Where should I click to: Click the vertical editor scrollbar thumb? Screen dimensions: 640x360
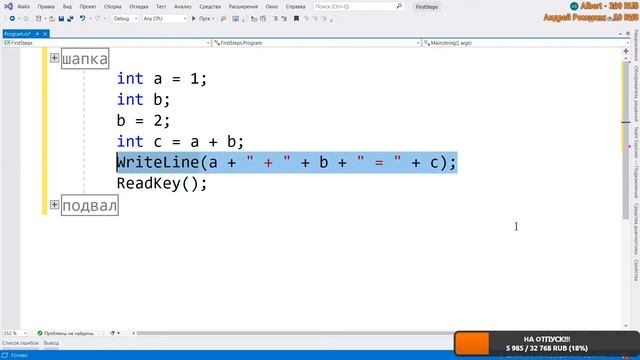626,141
